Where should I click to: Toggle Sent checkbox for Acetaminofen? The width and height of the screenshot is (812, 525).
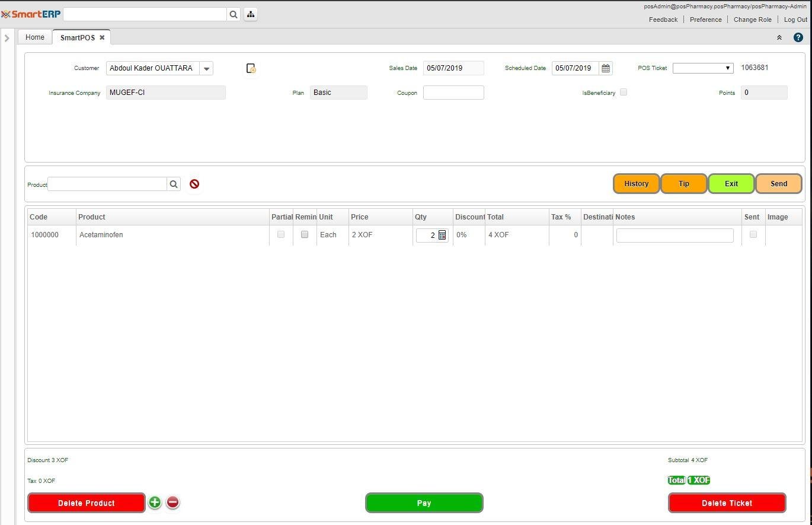coord(753,234)
